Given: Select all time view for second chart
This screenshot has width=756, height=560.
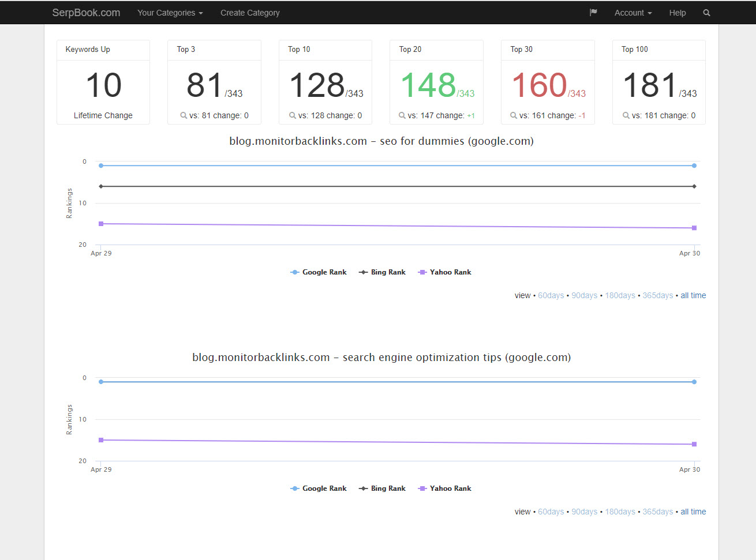Looking at the screenshot, I should click(x=693, y=512).
